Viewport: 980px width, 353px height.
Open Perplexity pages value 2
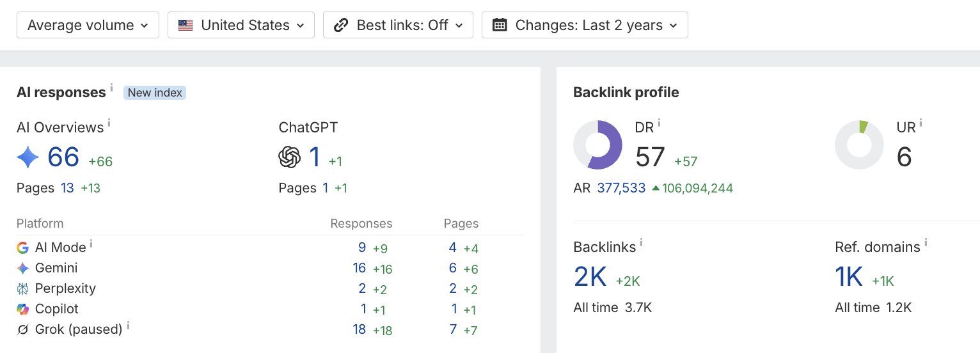coord(453,288)
